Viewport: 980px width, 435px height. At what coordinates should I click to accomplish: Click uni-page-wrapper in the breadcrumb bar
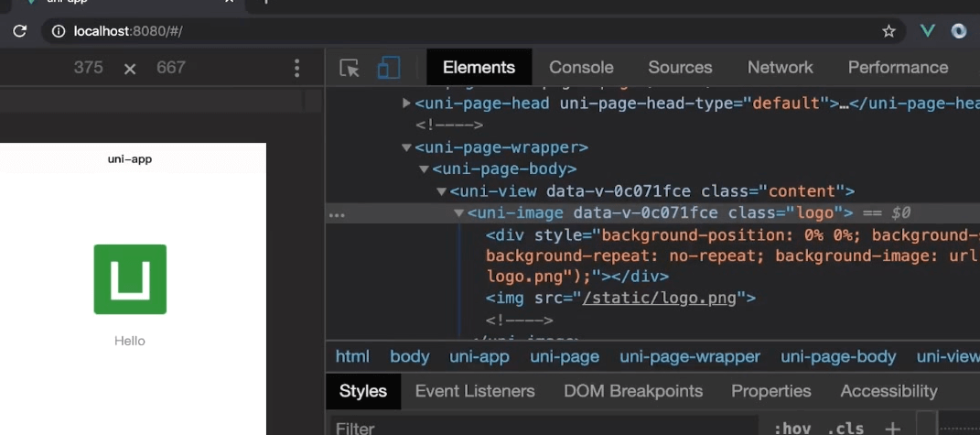tap(690, 357)
